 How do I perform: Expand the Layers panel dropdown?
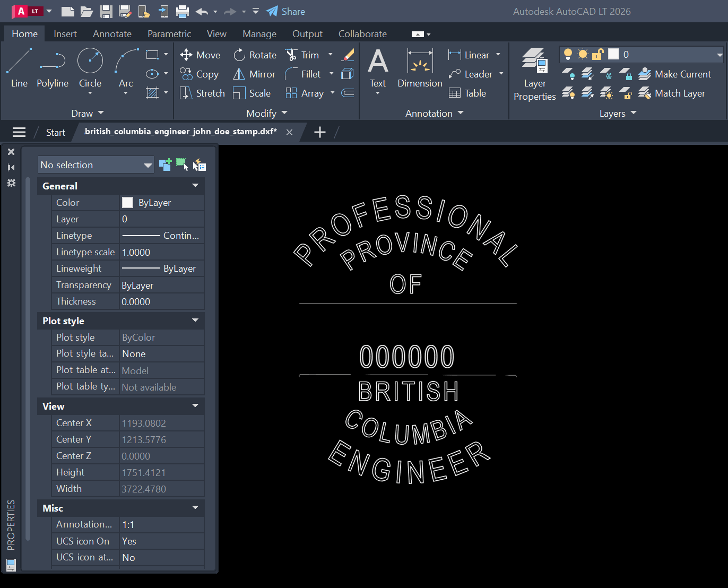pos(618,113)
